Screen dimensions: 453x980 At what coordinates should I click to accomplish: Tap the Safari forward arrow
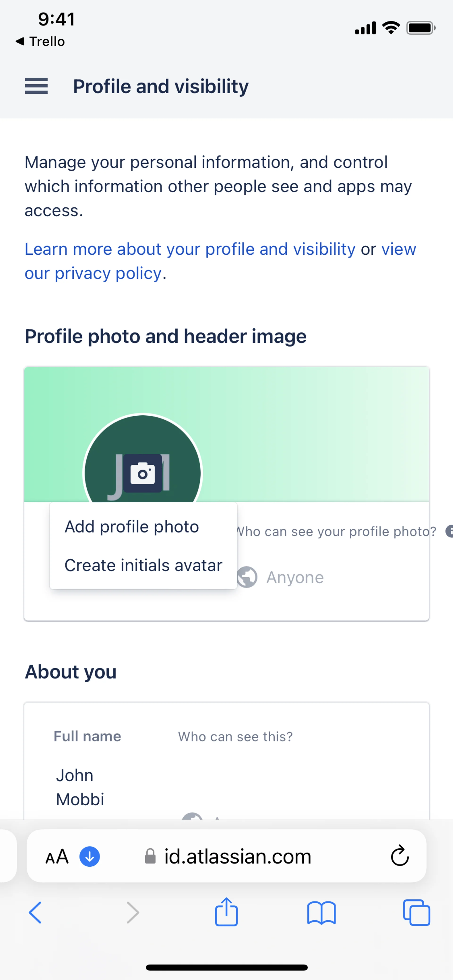(x=132, y=912)
